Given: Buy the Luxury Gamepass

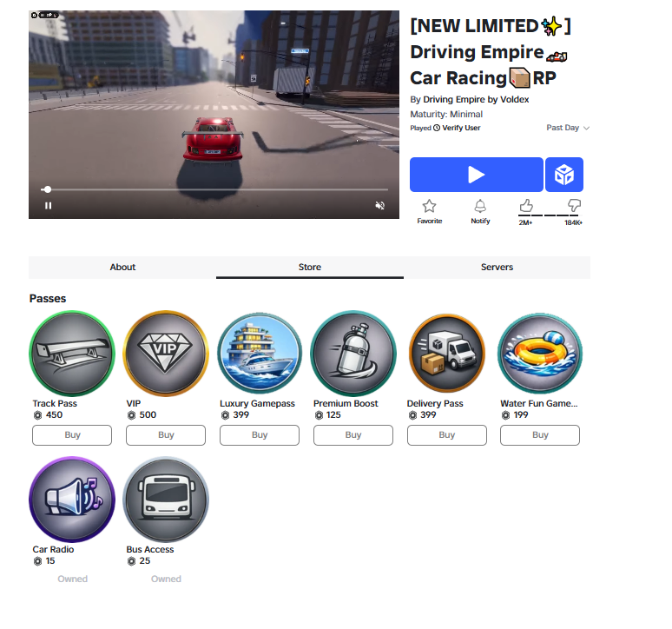Looking at the screenshot, I should click(260, 435).
